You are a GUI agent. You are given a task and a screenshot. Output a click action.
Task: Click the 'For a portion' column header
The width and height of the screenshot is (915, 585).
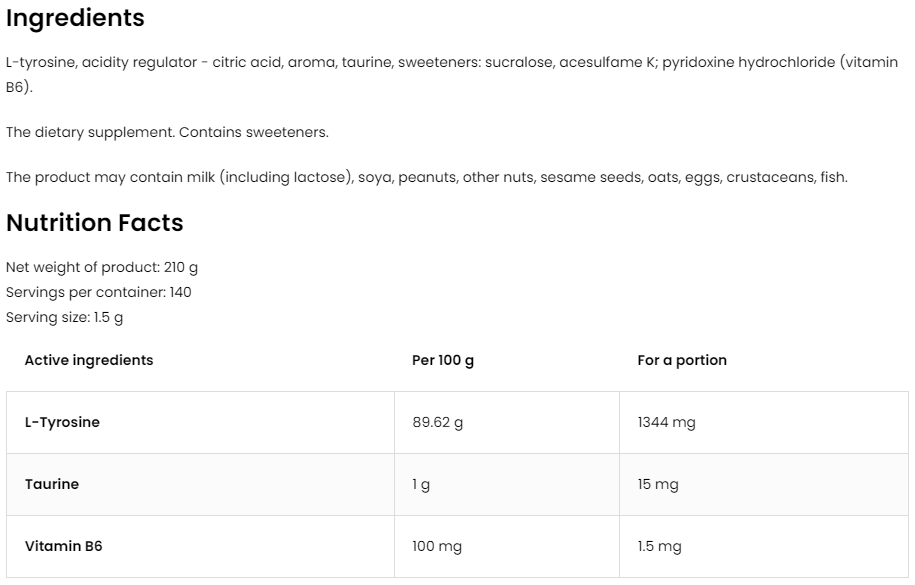coord(682,360)
